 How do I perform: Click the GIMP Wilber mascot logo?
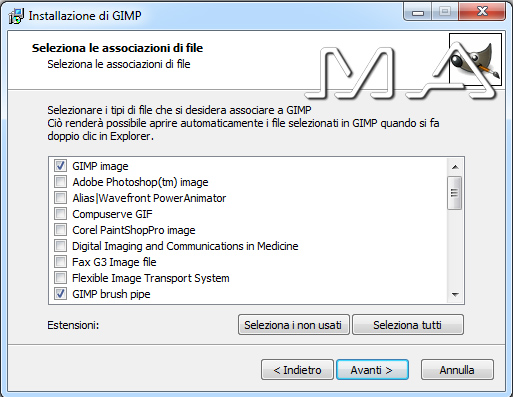tap(475, 59)
